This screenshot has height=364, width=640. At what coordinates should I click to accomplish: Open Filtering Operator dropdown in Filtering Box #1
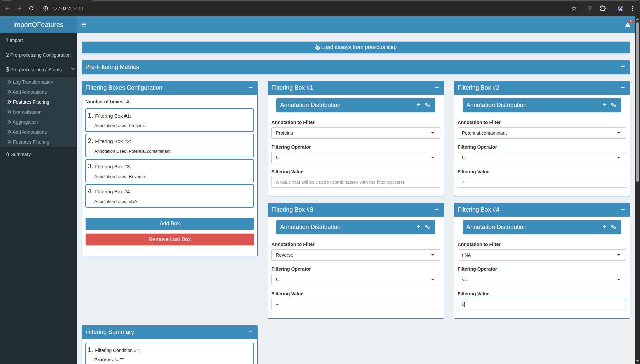pyautogui.click(x=356, y=158)
